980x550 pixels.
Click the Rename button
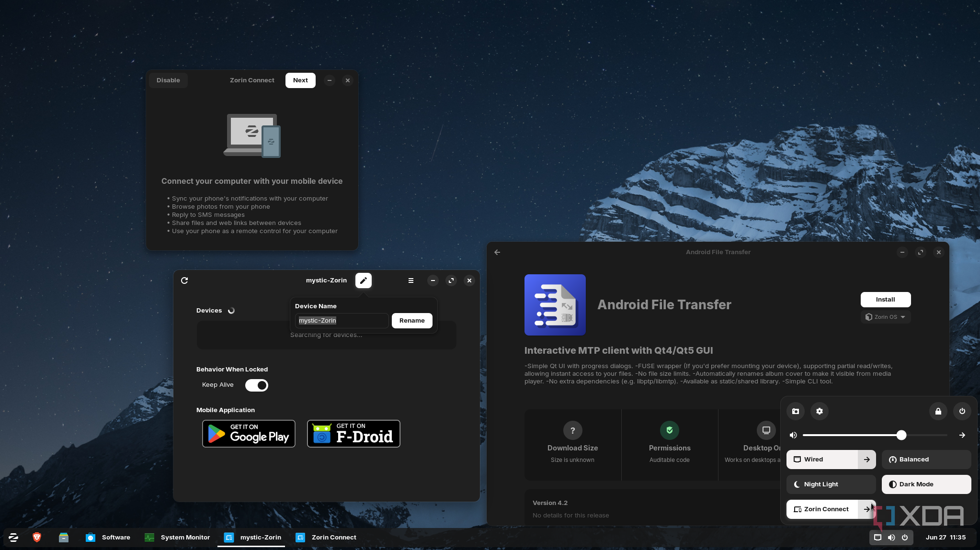coord(412,321)
